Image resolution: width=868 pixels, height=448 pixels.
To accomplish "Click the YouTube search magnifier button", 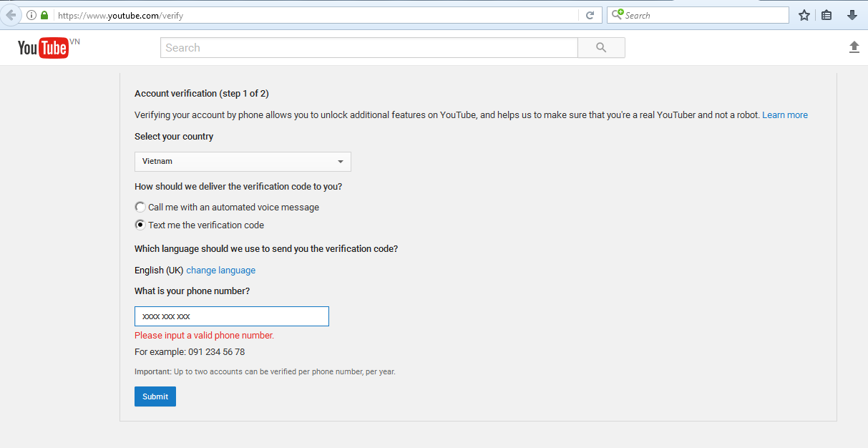I will click(x=601, y=48).
